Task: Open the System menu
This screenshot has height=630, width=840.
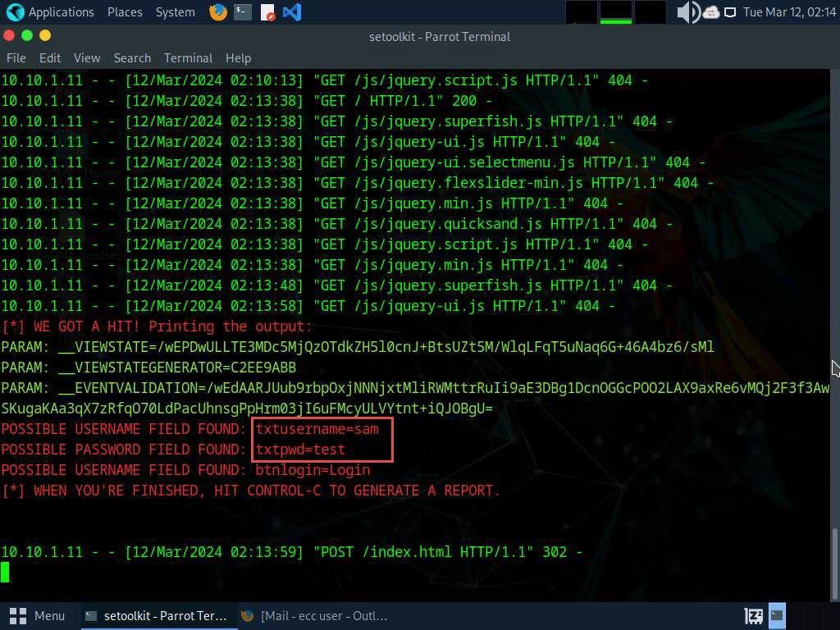Action: click(175, 12)
